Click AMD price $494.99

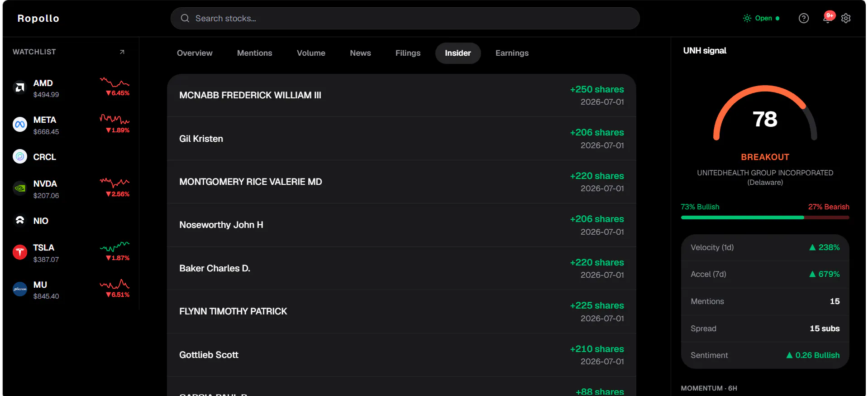pyautogui.click(x=46, y=95)
